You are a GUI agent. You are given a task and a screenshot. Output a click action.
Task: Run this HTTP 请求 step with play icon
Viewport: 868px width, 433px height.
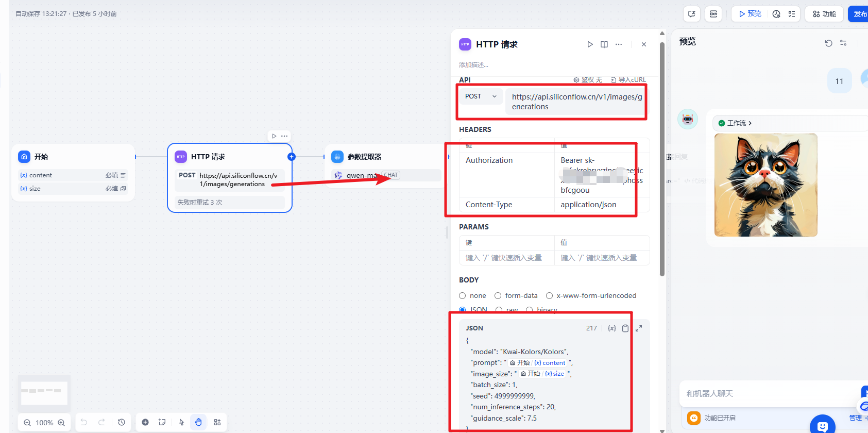point(590,44)
